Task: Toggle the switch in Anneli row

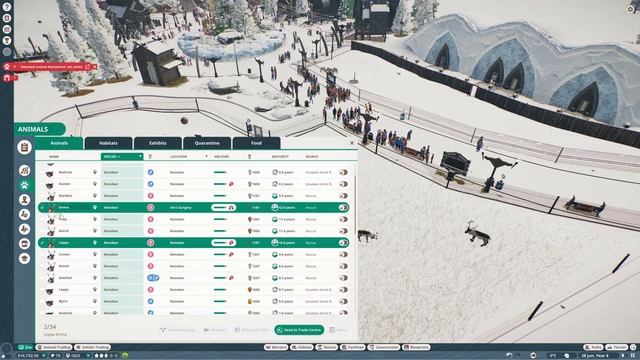Action: point(343,266)
